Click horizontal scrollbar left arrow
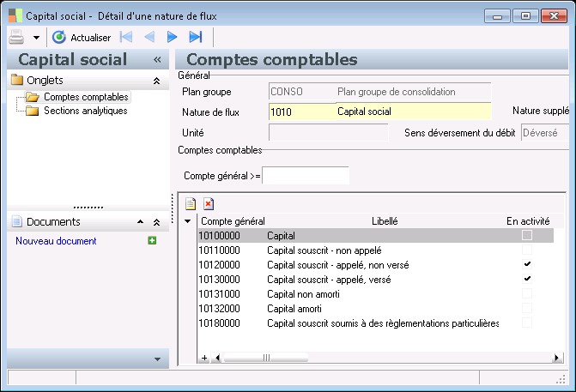Viewport: 576px width, 392px height. [217, 358]
